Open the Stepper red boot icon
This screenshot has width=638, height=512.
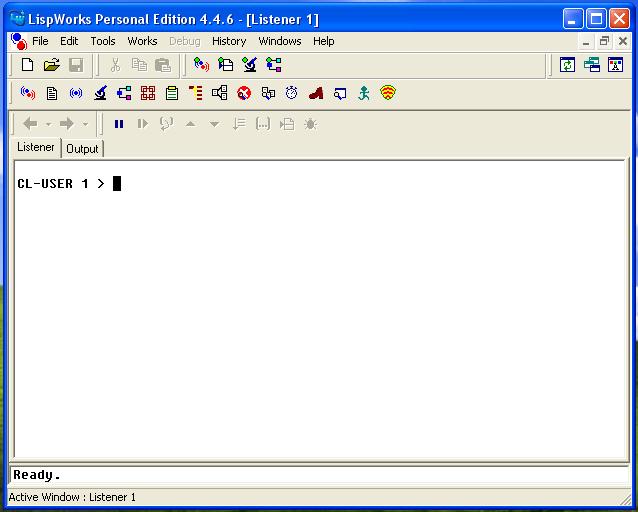point(316,93)
